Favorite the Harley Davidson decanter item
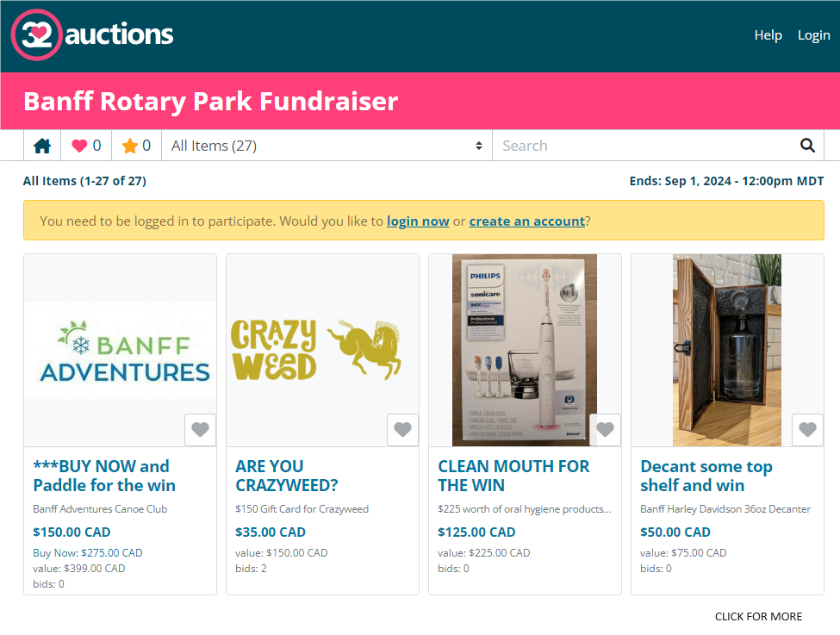The height and width of the screenshot is (635, 840). coord(807,429)
